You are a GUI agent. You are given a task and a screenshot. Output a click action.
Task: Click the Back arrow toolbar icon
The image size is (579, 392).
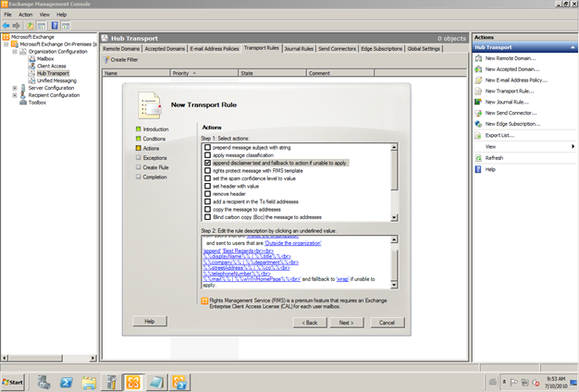pos(6,26)
